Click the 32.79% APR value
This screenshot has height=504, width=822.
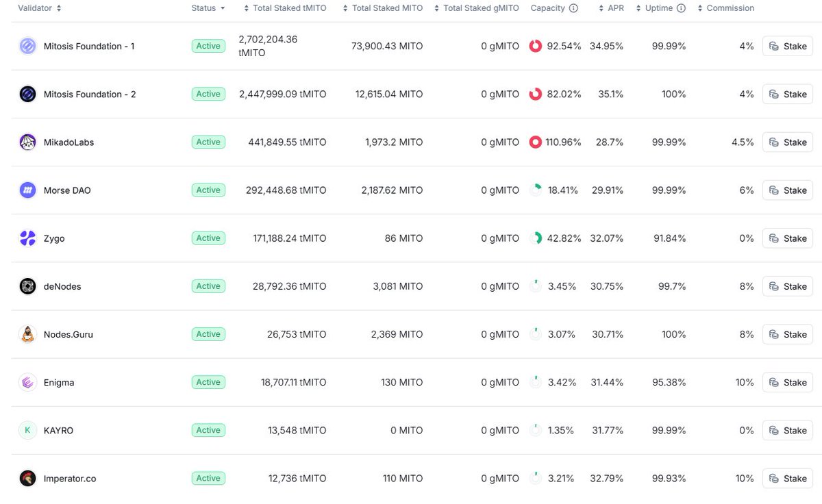(x=607, y=478)
